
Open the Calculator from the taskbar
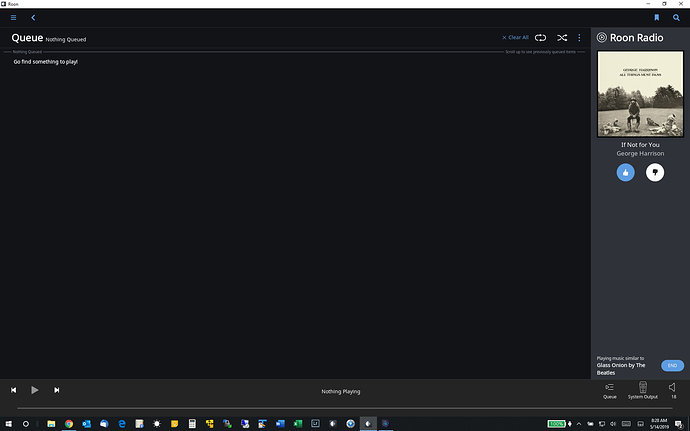pos(192,424)
